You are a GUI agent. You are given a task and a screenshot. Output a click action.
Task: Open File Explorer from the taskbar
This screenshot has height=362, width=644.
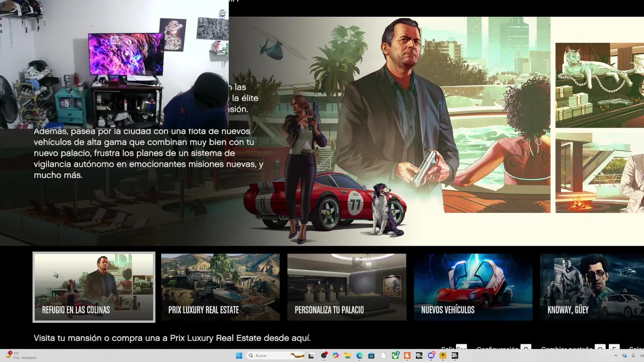coord(348,355)
